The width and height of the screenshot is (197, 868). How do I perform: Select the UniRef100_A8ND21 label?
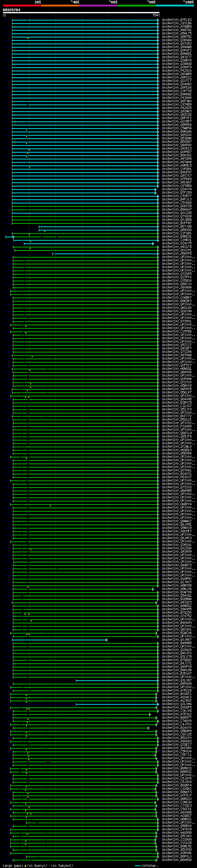click(x=177, y=819)
